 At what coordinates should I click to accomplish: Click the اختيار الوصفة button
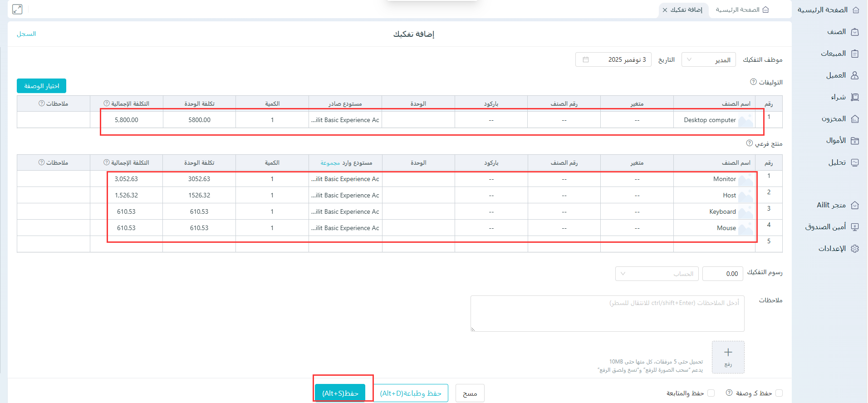(42, 86)
